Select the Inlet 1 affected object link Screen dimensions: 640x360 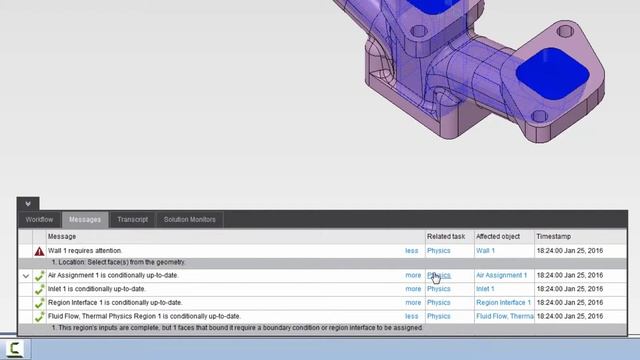coord(485,289)
